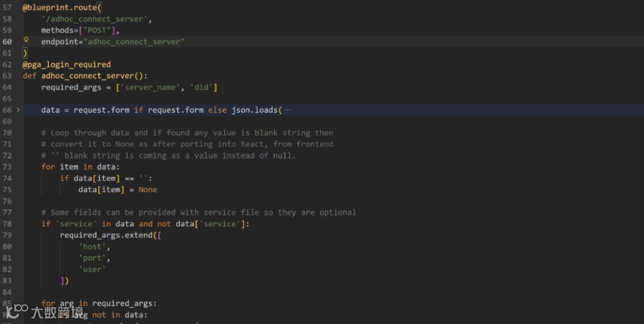Click the 'port' string on line 81
The height and width of the screenshot is (324, 644).
pos(92,258)
